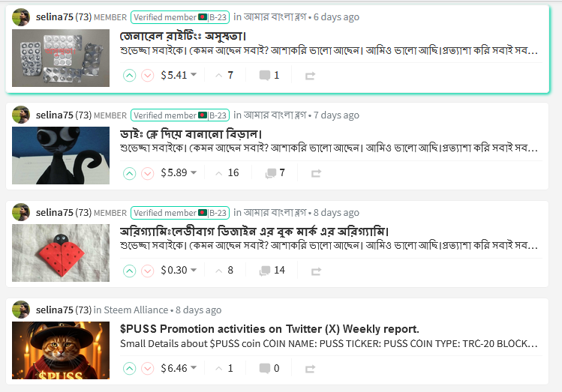The height and width of the screenshot is (392, 562).
Task: Open Steem Alliance community link
Action: point(136,310)
